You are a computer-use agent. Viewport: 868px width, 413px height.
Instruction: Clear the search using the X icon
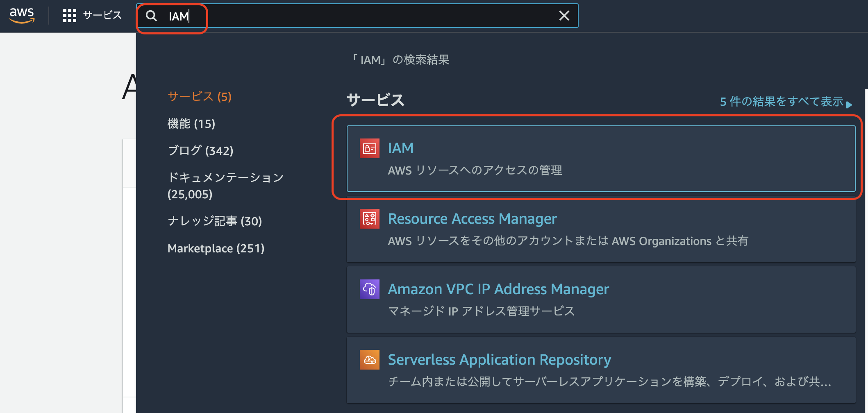point(564,16)
